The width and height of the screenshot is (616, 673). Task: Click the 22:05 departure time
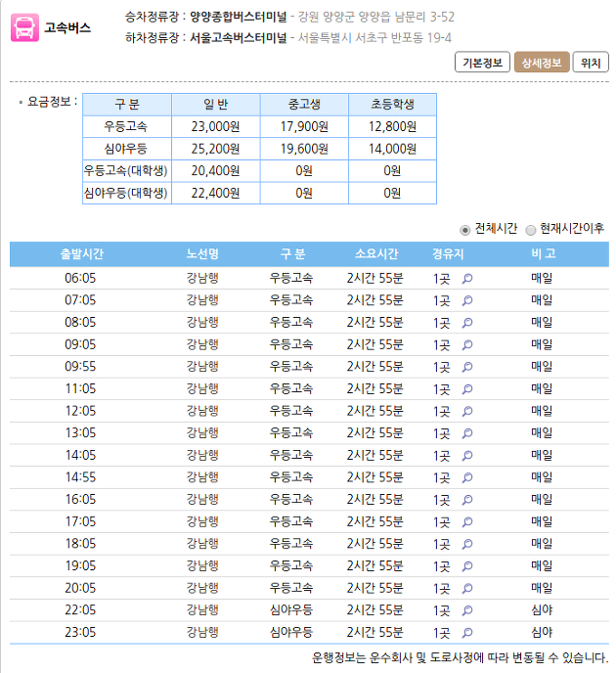[80, 610]
